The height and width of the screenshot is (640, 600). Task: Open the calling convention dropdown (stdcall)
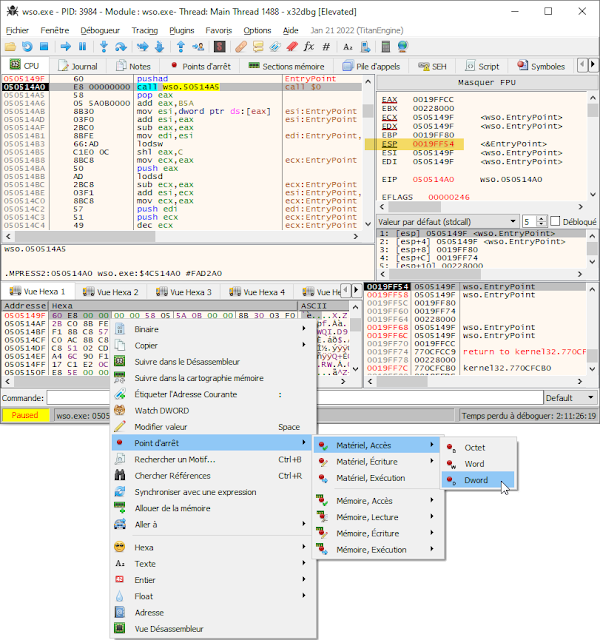click(x=447, y=222)
